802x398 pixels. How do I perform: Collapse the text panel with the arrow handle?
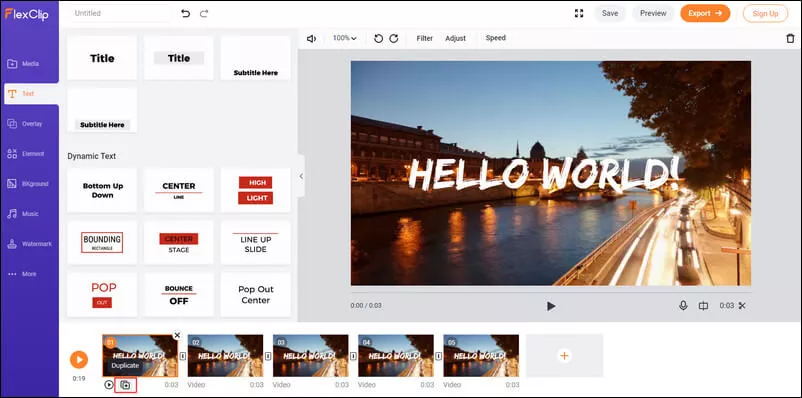click(301, 176)
